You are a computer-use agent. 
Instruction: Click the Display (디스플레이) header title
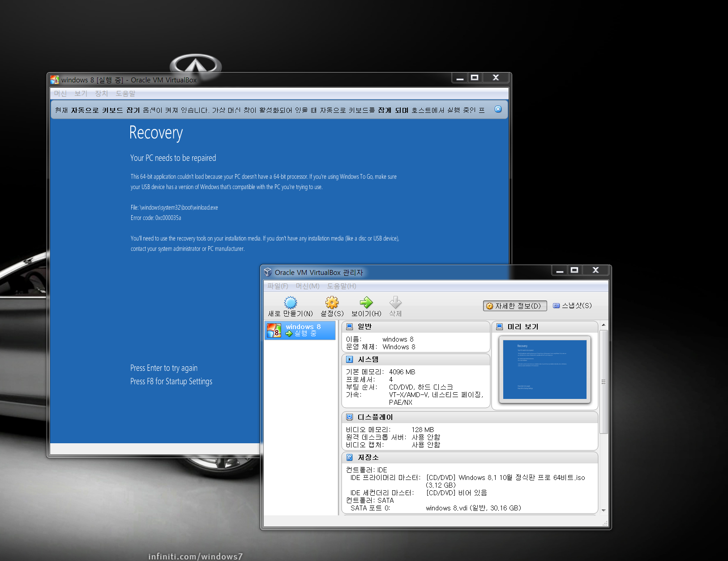(375, 417)
